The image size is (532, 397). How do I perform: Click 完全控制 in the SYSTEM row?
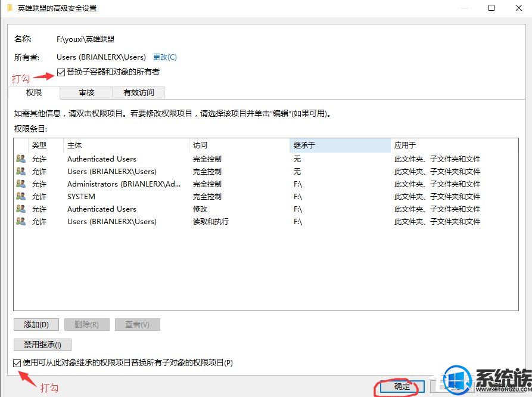click(x=207, y=197)
